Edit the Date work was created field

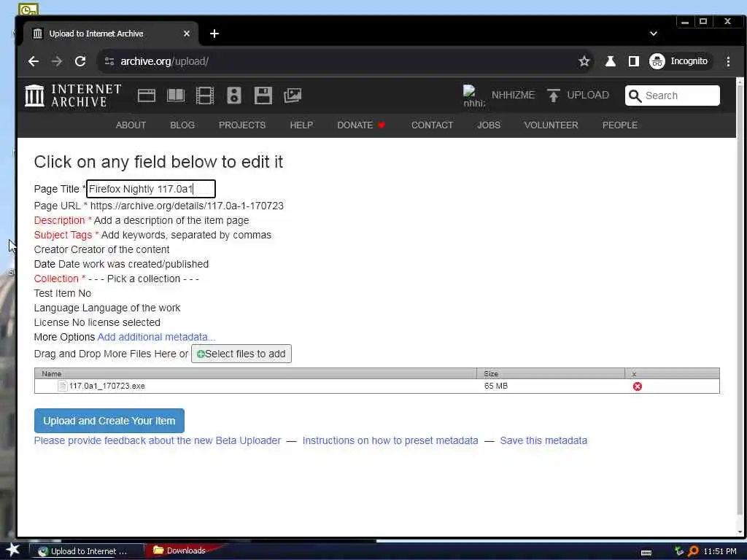click(x=133, y=264)
